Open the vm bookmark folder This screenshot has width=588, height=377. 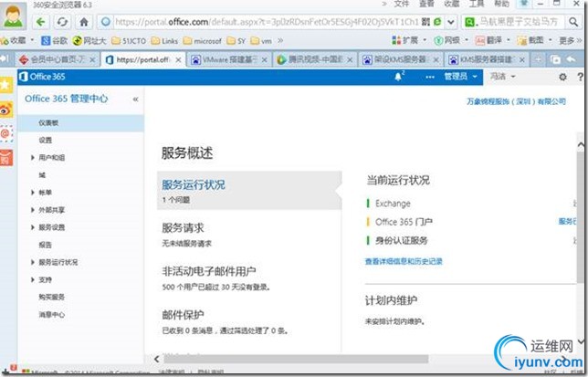(x=261, y=40)
